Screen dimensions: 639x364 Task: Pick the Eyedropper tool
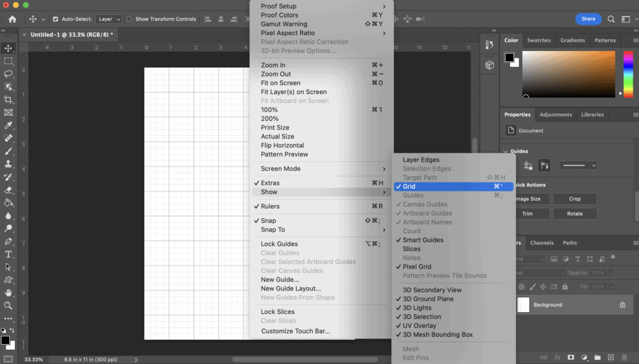pyautogui.click(x=9, y=125)
